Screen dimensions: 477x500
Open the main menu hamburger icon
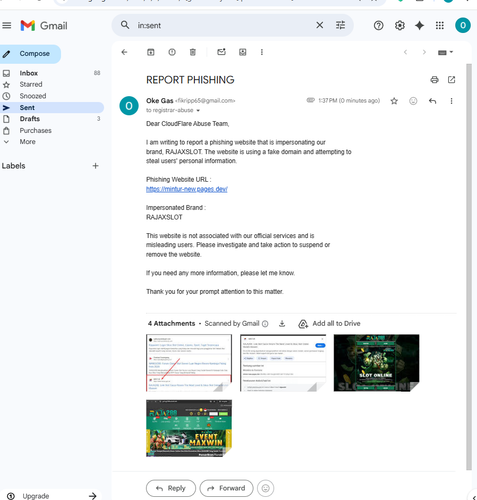point(7,25)
